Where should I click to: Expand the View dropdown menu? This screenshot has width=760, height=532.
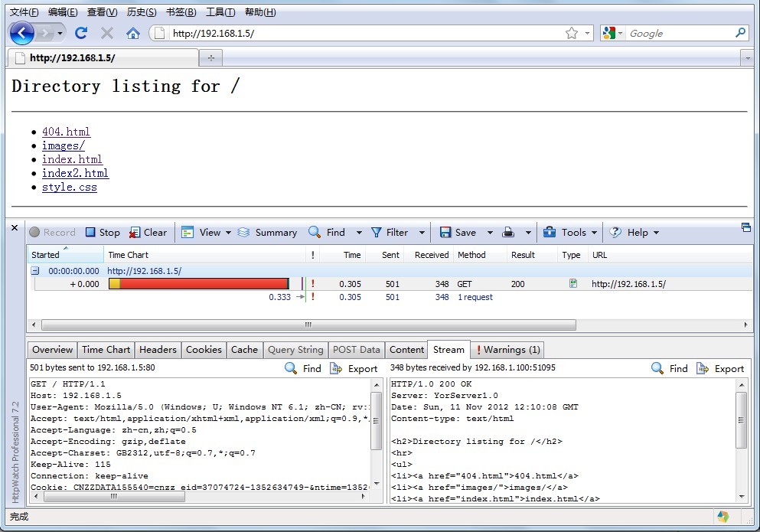point(228,233)
